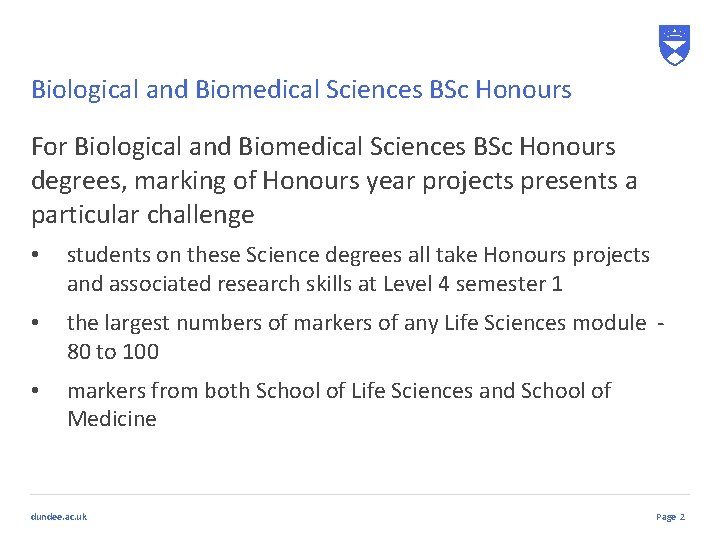720x540 pixels.
Task: Click the phrase "particular challenge"
Action: [x=143, y=215]
